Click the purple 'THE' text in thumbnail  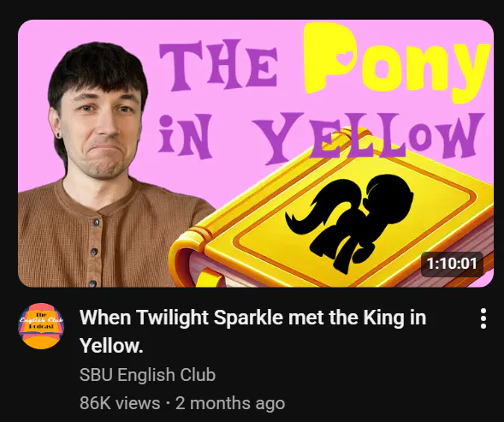[218, 65]
